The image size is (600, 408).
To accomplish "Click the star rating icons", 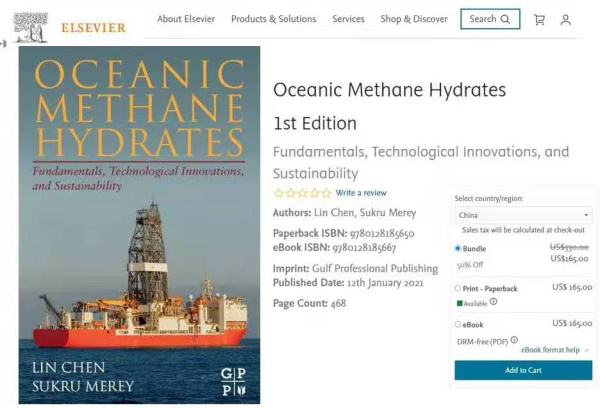I will click(302, 193).
